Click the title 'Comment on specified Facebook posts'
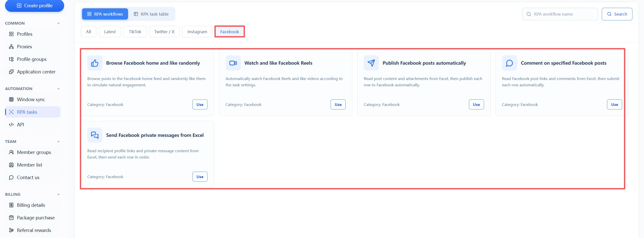The height and width of the screenshot is (238, 644). click(563, 63)
